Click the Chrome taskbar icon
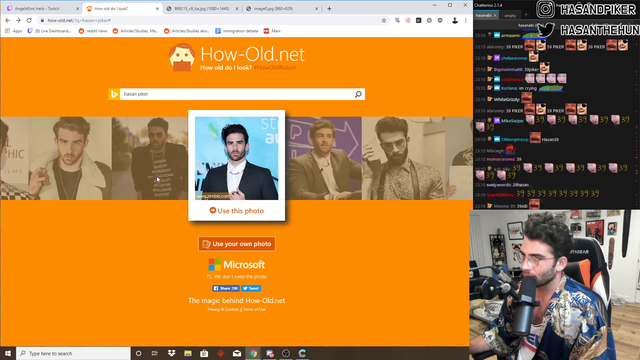Viewport: 640px width, 360px height. click(x=253, y=353)
